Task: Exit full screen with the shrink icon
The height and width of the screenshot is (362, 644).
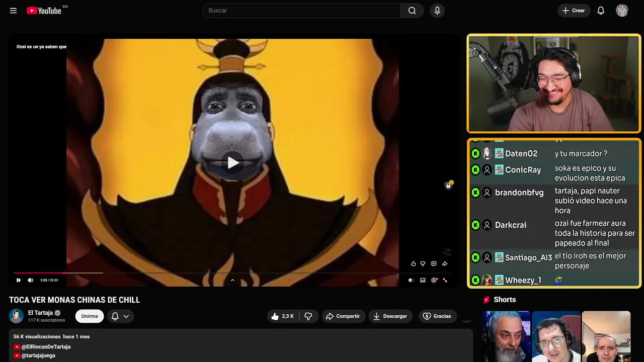Action: [445, 280]
